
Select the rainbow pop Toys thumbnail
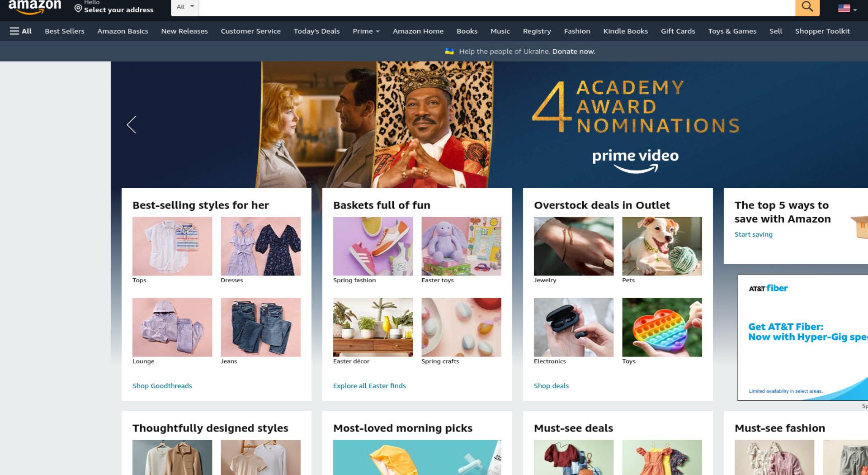[x=662, y=327]
